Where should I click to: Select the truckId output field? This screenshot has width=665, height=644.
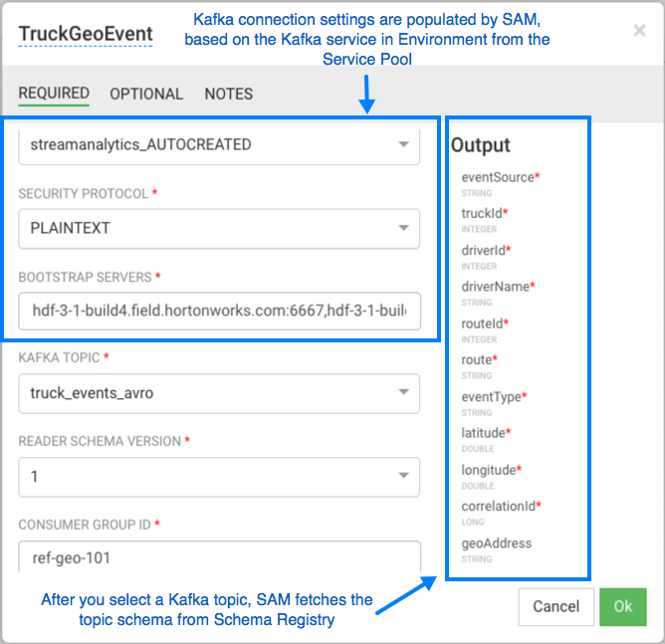coord(484,213)
